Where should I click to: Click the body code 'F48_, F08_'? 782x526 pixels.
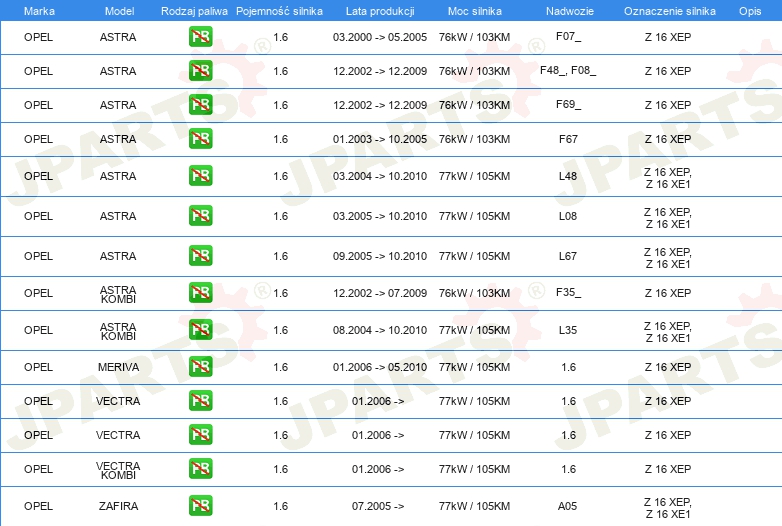[568, 70]
